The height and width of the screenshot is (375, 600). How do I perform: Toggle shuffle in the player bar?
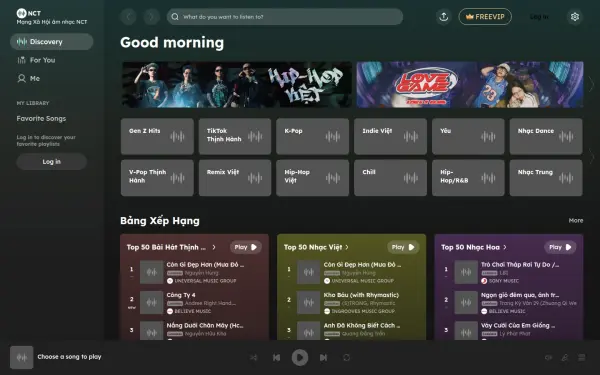(x=253, y=357)
